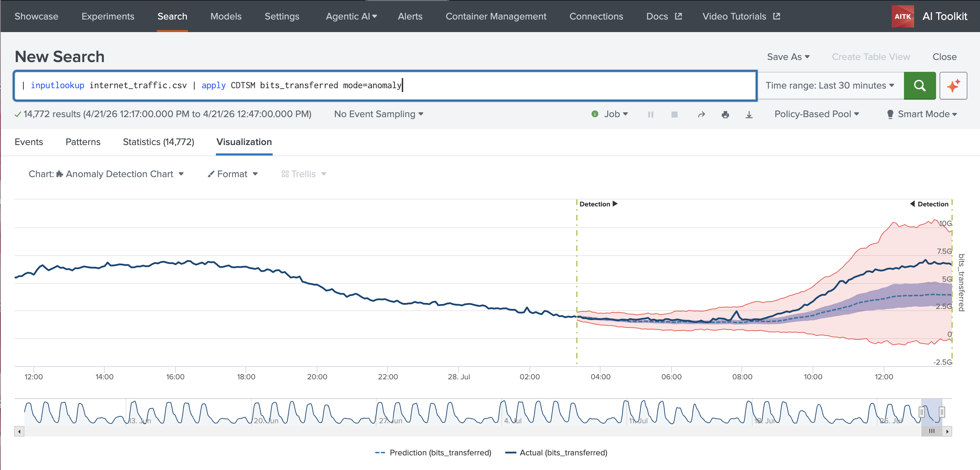Pause the search job
The width and height of the screenshot is (980, 470).
(x=650, y=114)
